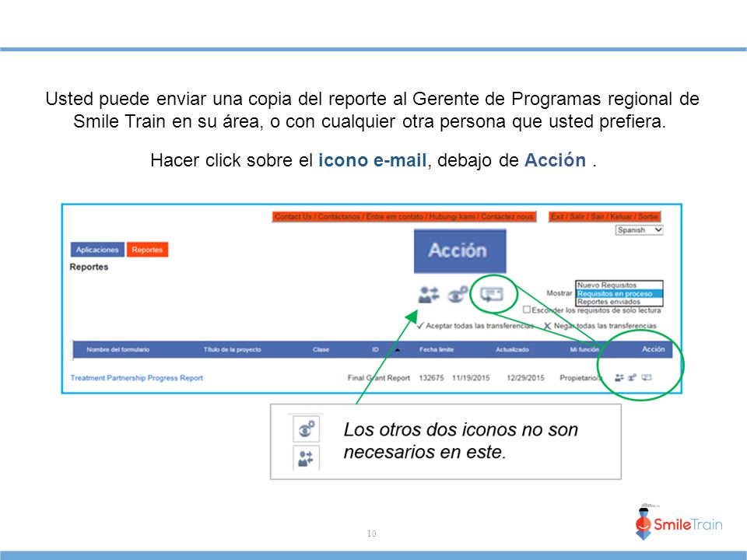Viewport: 747px width, 560px height.
Task: Select 'Reportes enviados' in the Mostrar list
Action: [619, 302]
